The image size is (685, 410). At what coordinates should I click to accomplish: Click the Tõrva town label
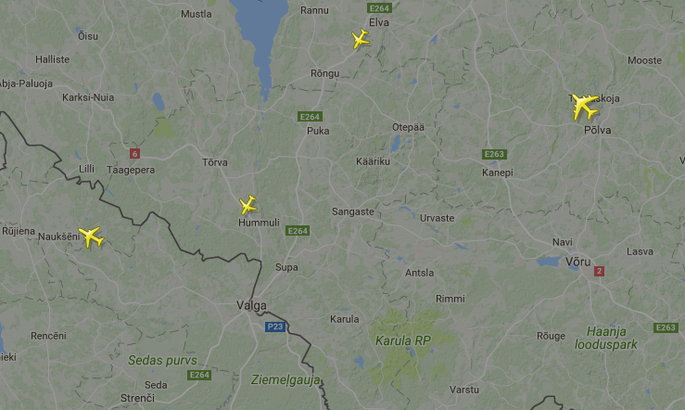pyautogui.click(x=215, y=162)
